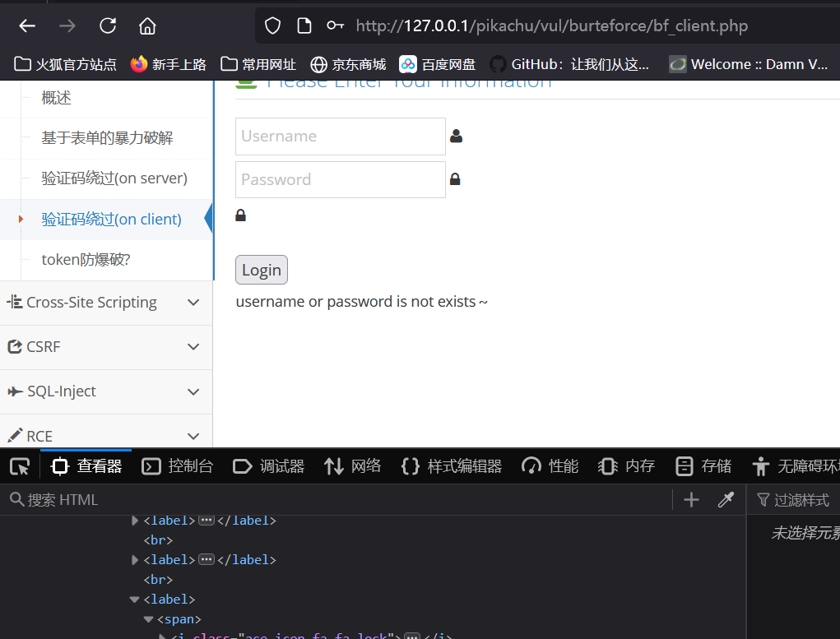This screenshot has width=840, height=639.
Task: Open the 火狐官方站点 bookmark folder
Action: pyautogui.click(x=65, y=64)
